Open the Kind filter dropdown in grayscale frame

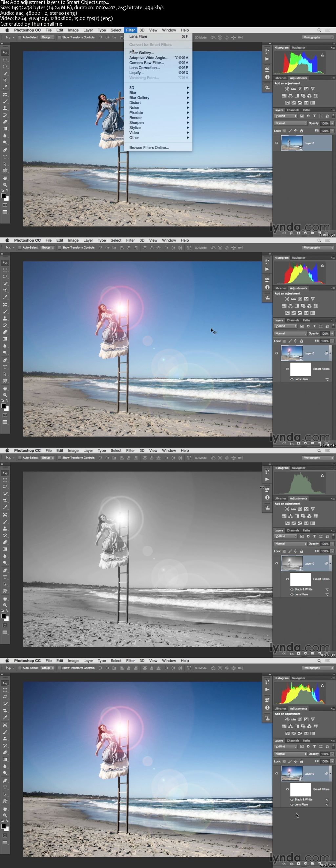(x=285, y=536)
